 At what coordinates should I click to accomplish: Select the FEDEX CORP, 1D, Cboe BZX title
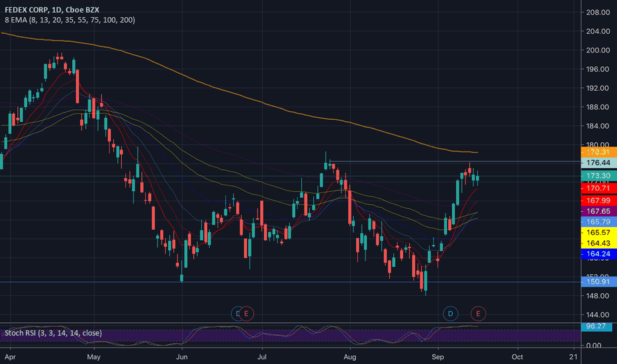pyautogui.click(x=52, y=10)
